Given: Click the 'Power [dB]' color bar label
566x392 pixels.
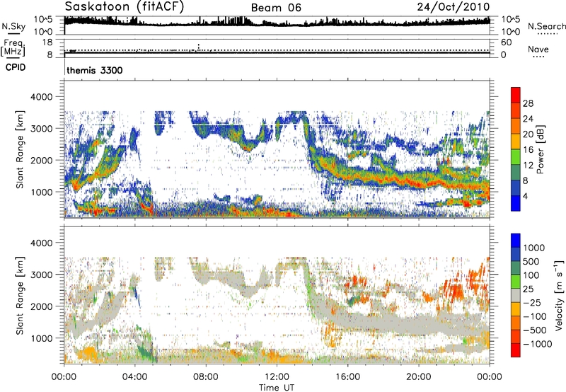Looking at the screenshot, I should coord(541,149).
